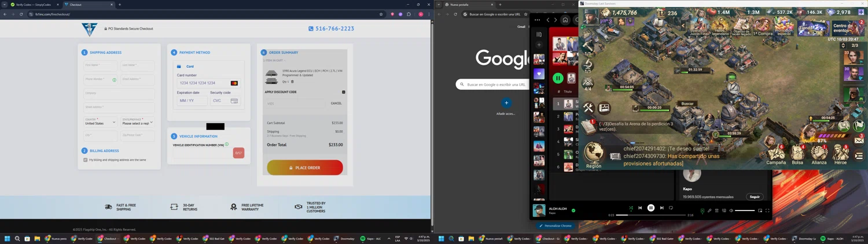868x244 pixels.
Task: Call the 516-766-2223 phone link
Action: 331,28
